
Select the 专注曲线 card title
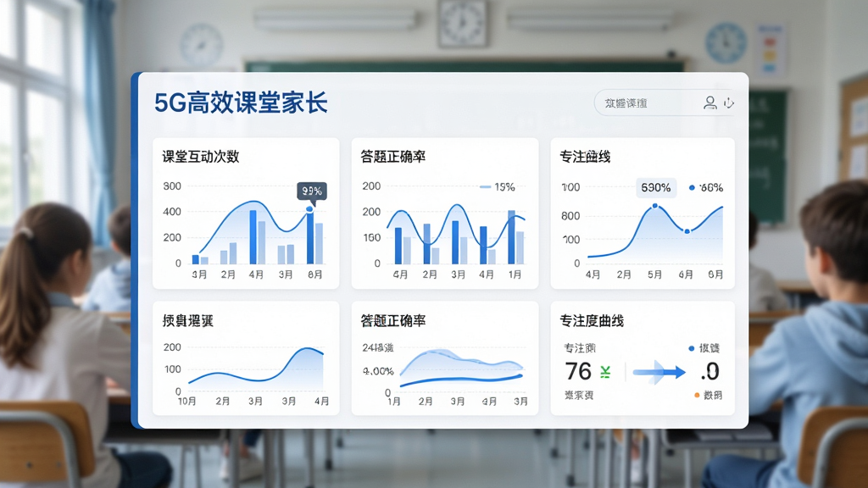[585, 157]
